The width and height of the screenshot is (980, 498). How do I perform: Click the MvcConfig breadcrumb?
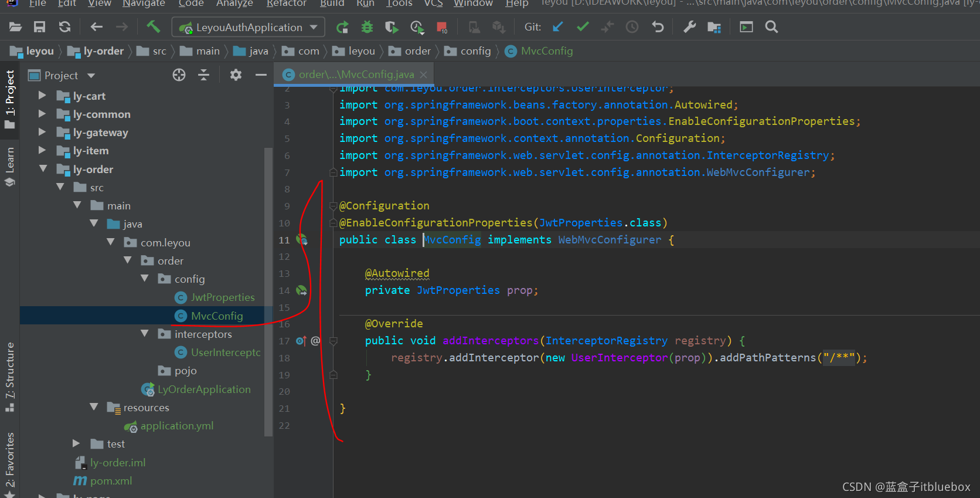547,51
